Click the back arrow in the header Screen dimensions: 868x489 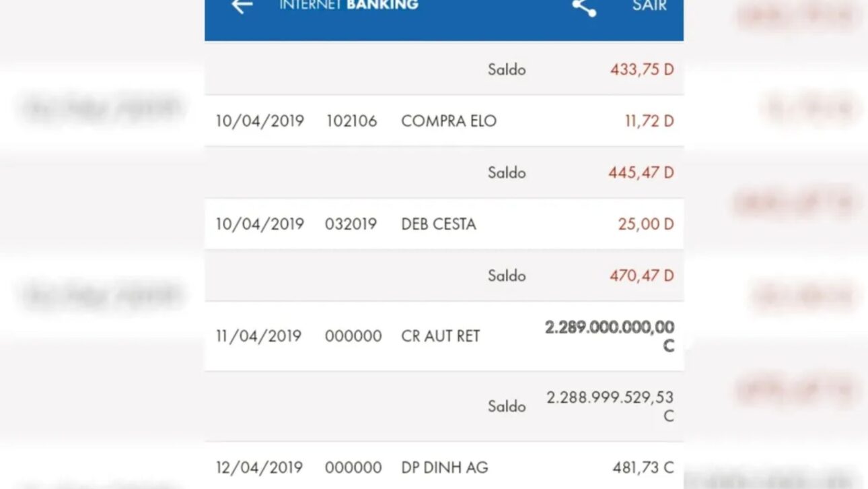240,7
